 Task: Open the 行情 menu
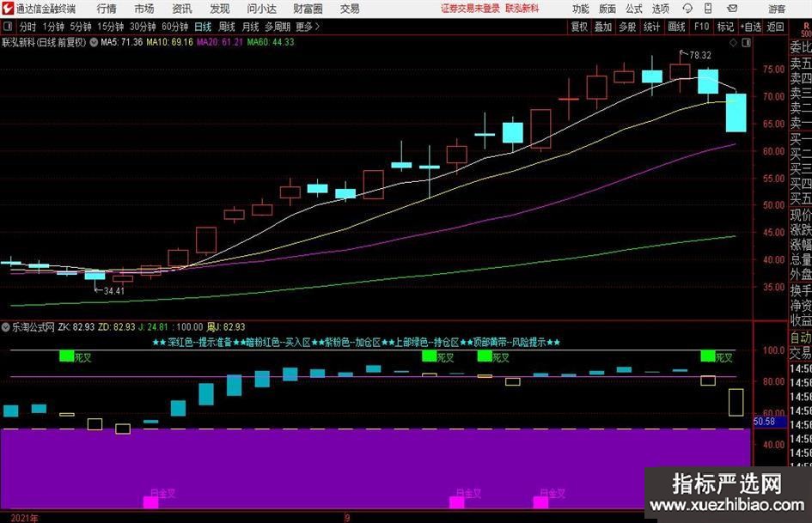tap(107, 9)
